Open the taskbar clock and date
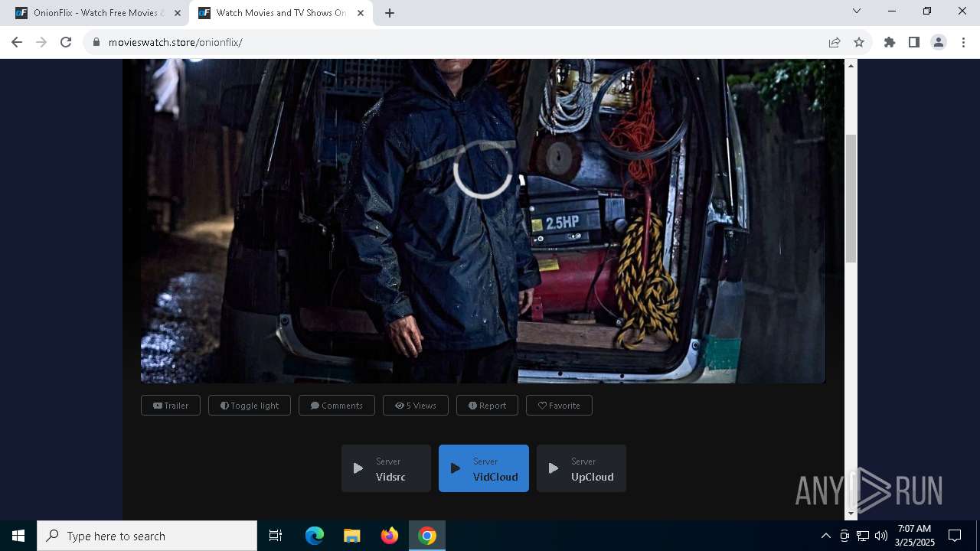This screenshot has width=980, height=551. point(914,536)
